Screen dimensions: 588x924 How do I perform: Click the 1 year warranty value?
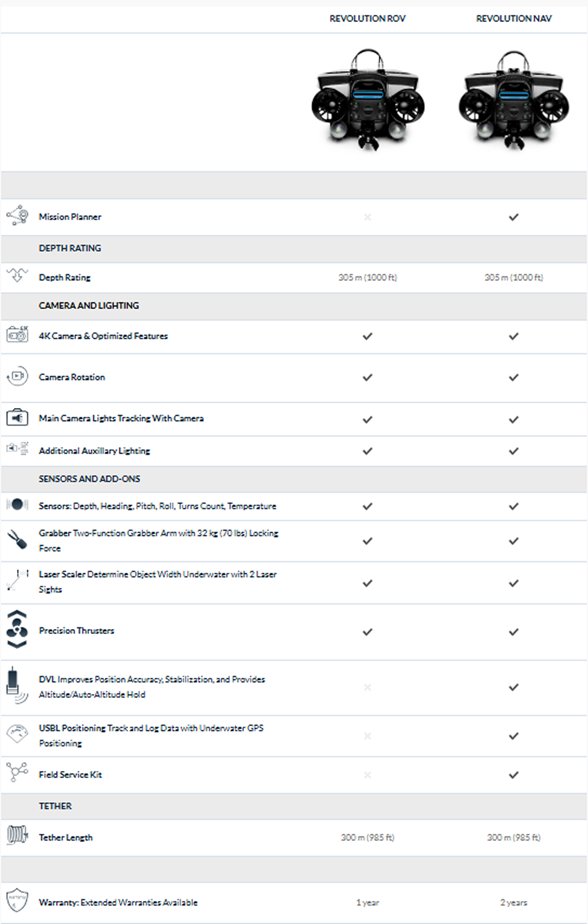(x=367, y=902)
